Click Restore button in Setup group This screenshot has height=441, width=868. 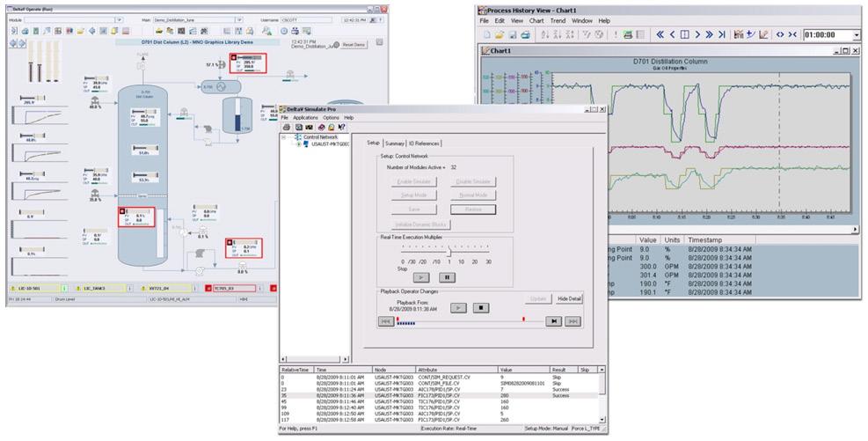pos(473,209)
